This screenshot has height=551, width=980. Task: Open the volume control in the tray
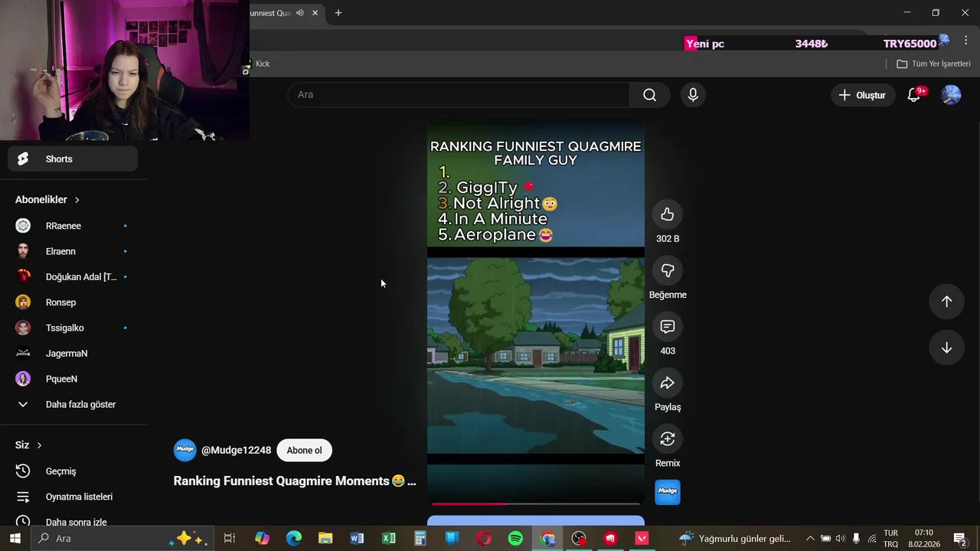tap(841, 538)
